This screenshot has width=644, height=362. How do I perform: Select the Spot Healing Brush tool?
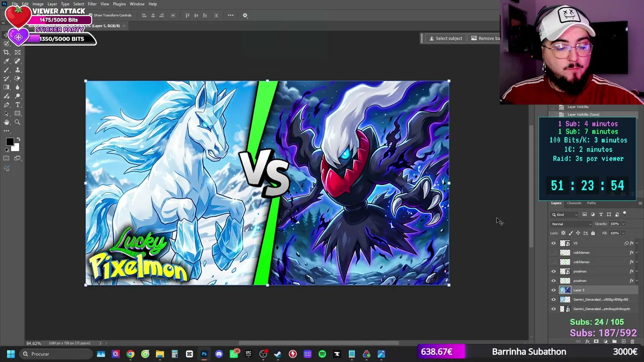(18, 61)
